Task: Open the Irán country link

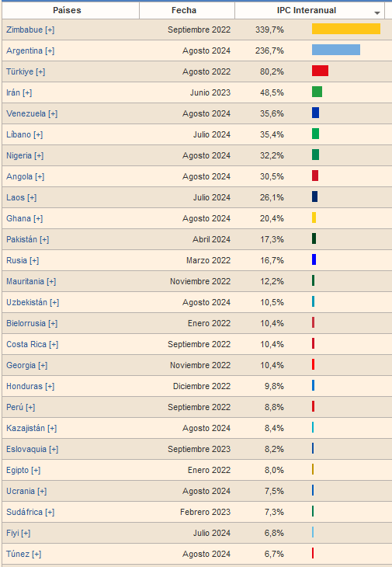Action: [13, 92]
